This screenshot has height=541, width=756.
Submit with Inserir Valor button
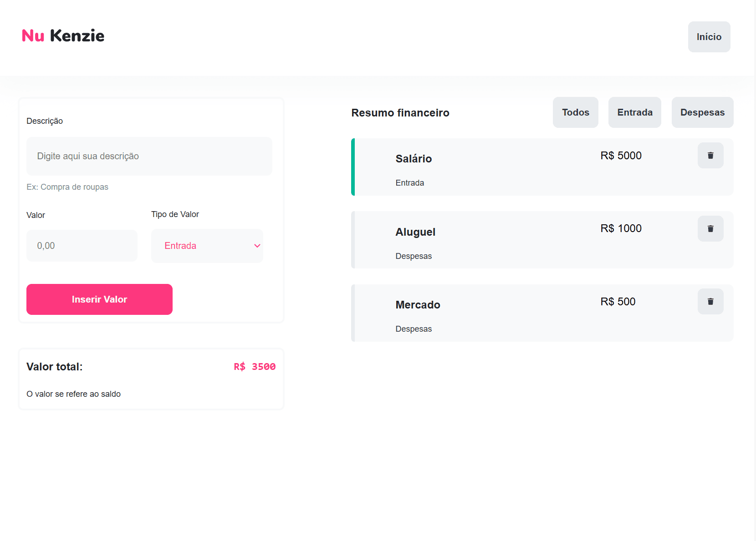tap(99, 299)
